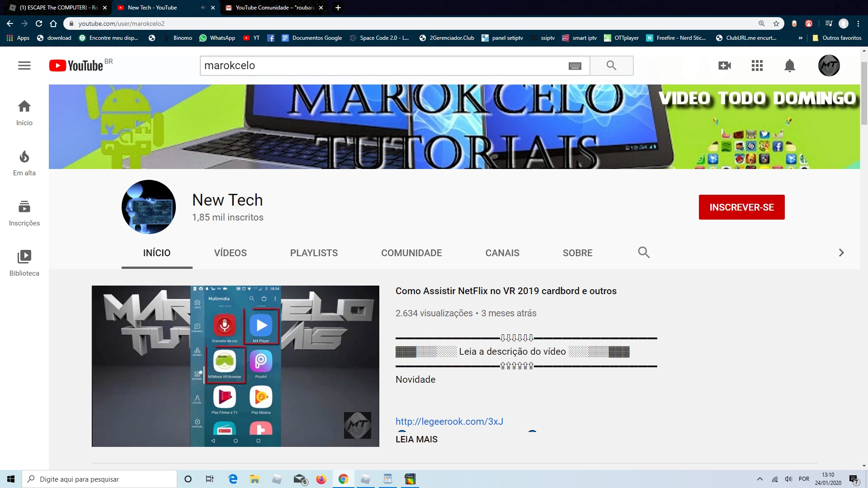The height and width of the screenshot is (488, 868).
Task: Mute the New Tech tab audio icon
Action: (203, 8)
